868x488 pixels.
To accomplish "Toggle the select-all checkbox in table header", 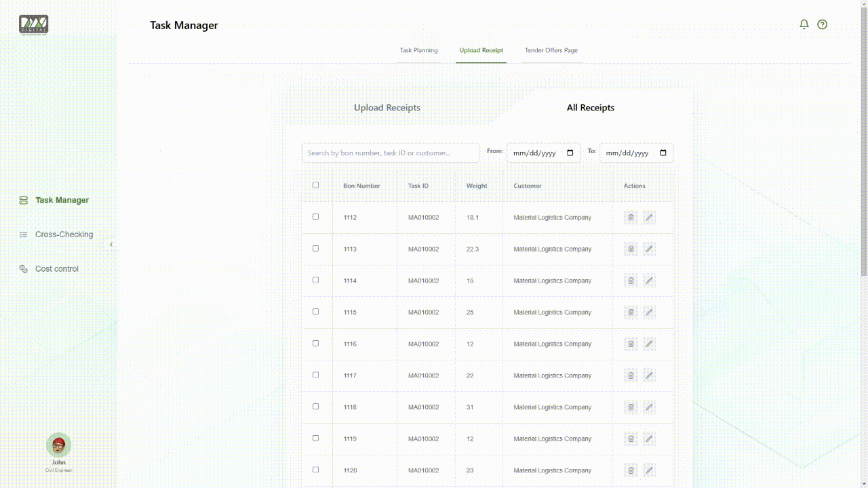I will [315, 185].
